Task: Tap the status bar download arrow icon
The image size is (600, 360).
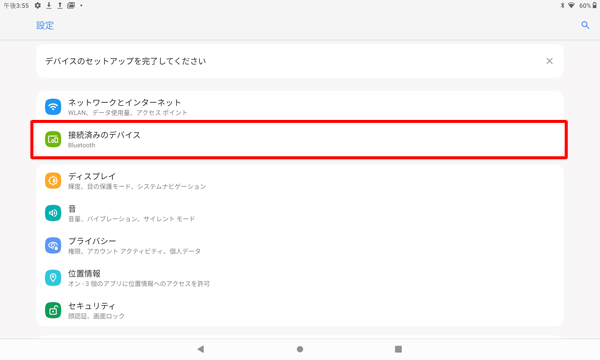Action: point(49,5)
